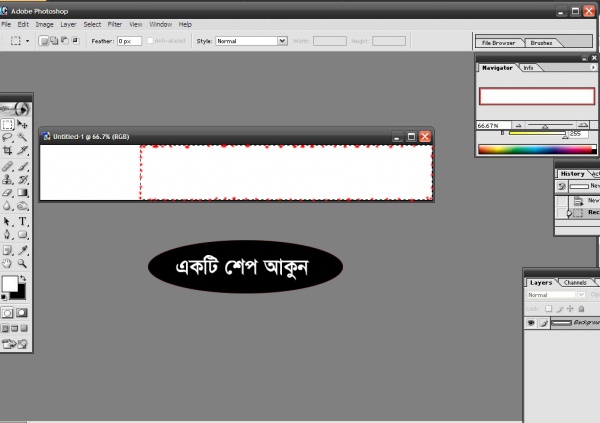
Task: Select the Zoom tool
Action: pos(22,263)
